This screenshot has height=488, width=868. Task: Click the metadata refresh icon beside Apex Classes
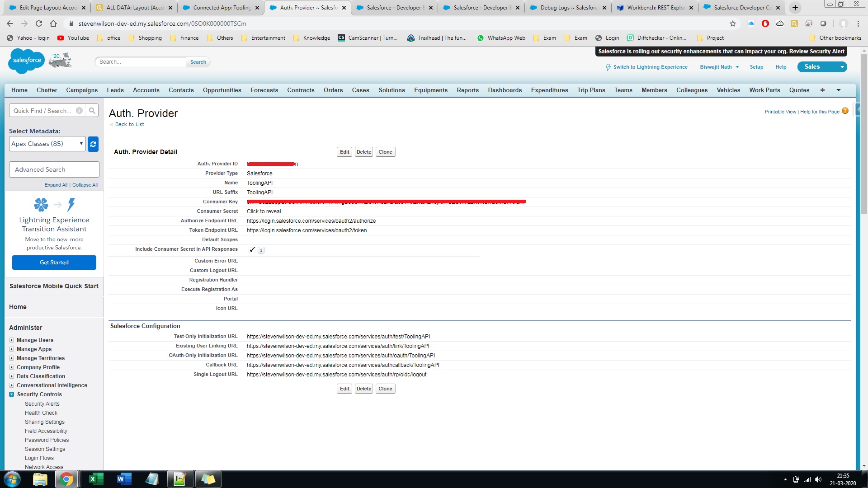pos(93,144)
